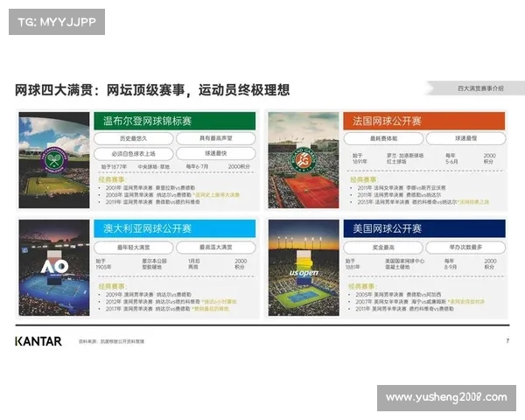Click the 每年 8-9月 text
Image resolution: width=525 pixels, height=420 pixels.
point(451,264)
